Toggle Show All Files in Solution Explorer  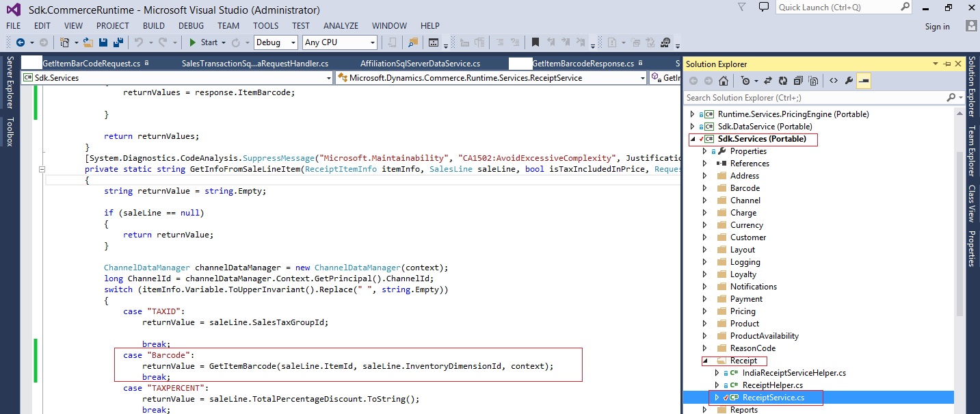tap(813, 81)
